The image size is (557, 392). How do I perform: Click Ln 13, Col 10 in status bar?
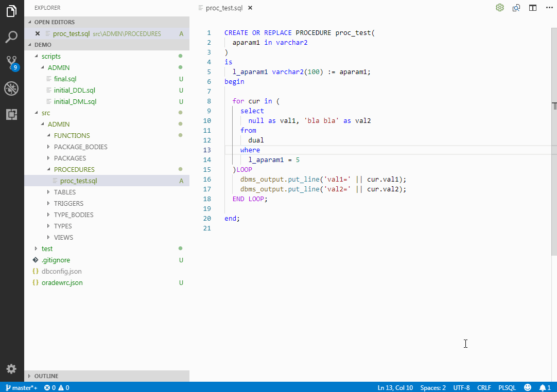pos(395,388)
